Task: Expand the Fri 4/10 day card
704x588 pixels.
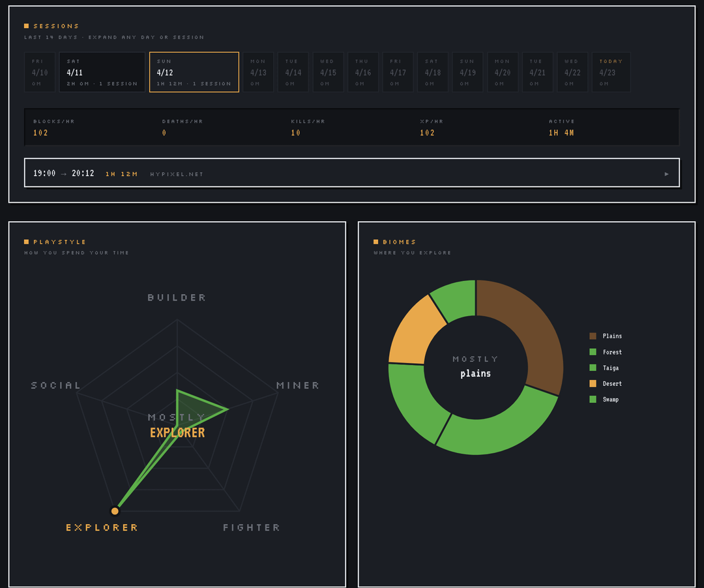Action: pos(40,72)
